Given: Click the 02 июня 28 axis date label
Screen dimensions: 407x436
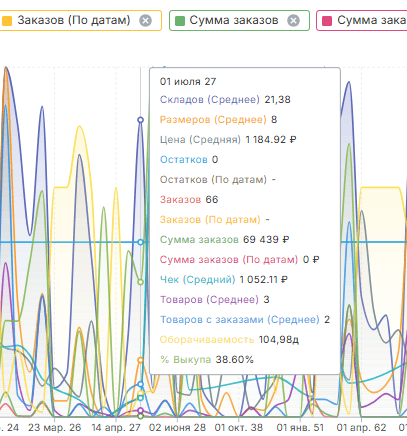Looking at the screenshot, I should (x=177, y=427).
